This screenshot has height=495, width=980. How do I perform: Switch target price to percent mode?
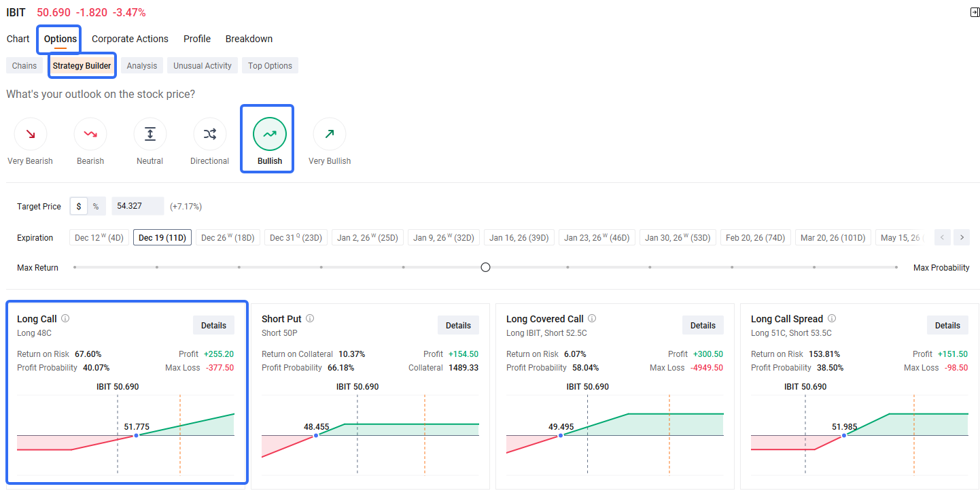point(95,206)
